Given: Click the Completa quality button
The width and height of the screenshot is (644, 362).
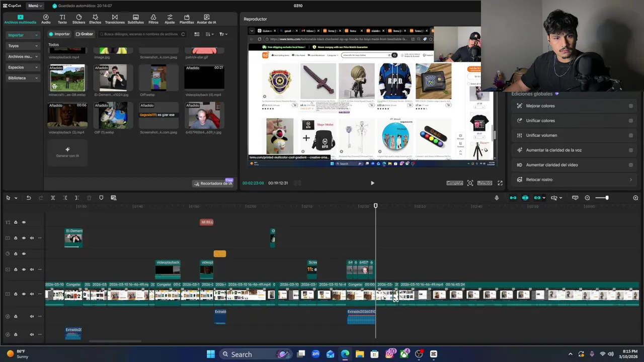Looking at the screenshot, I should click(454, 183).
